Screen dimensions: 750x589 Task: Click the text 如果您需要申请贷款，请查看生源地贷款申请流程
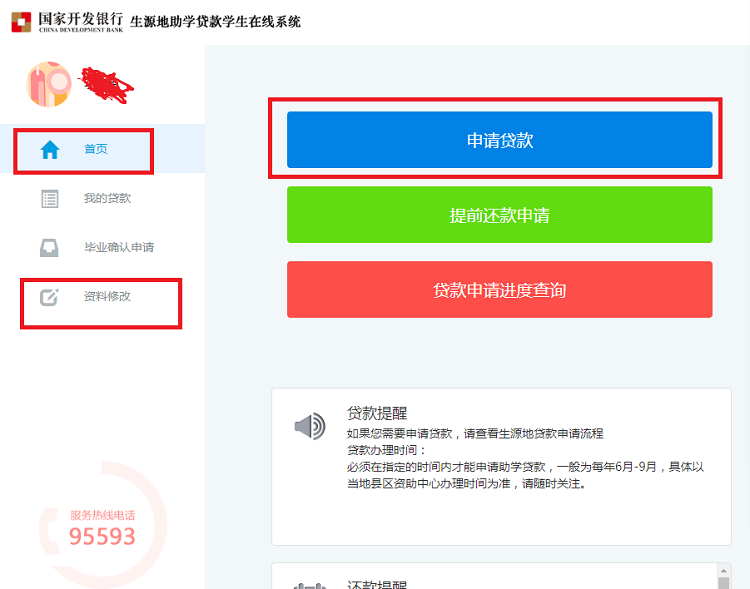point(475,433)
